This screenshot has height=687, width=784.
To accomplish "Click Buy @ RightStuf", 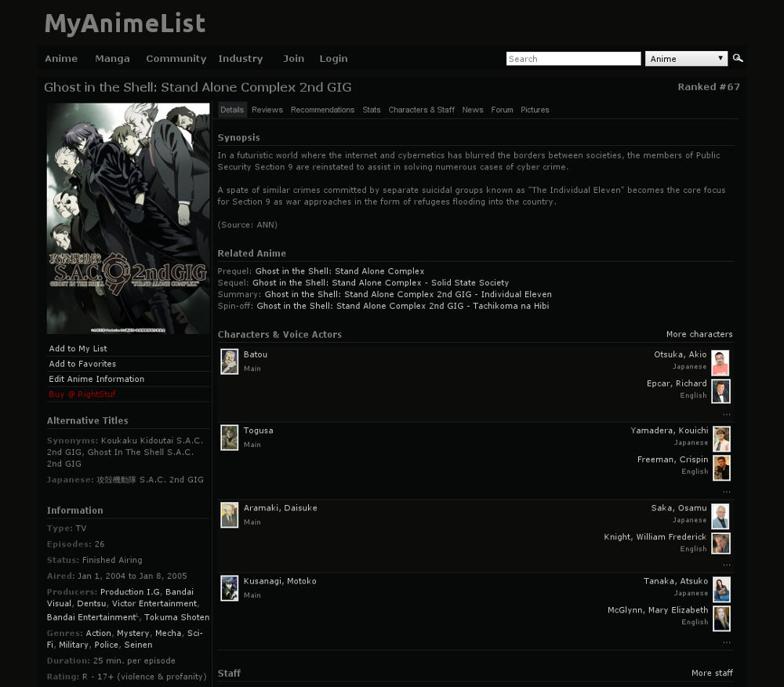I will pyautogui.click(x=82, y=394).
